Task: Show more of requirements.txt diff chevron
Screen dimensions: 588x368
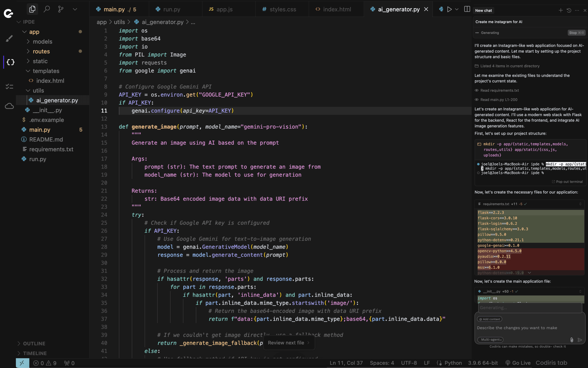Action: click(529, 273)
